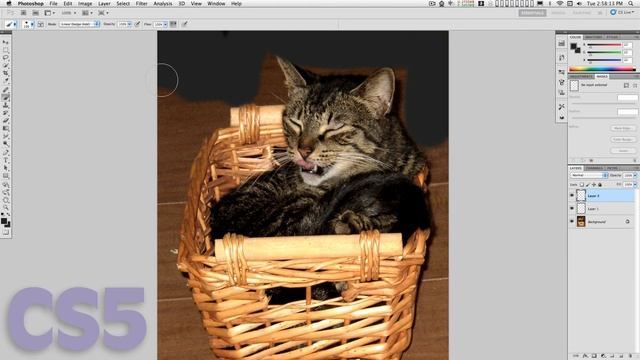Delete layer using Layers panel trash icon
This screenshot has height=360, width=640.
[631, 356]
